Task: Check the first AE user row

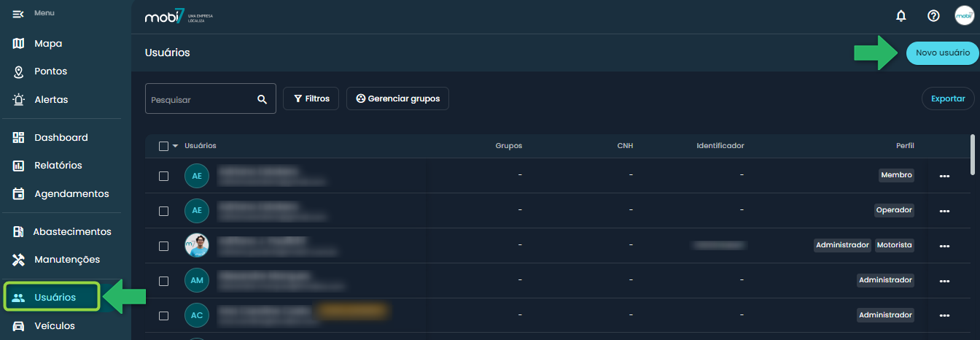Action: [x=163, y=176]
